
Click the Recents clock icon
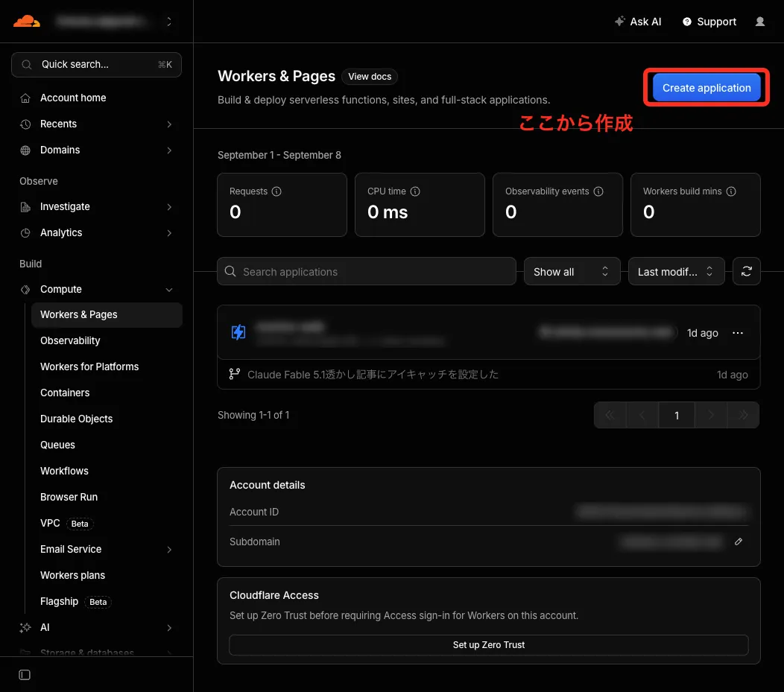tap(25, 124)
